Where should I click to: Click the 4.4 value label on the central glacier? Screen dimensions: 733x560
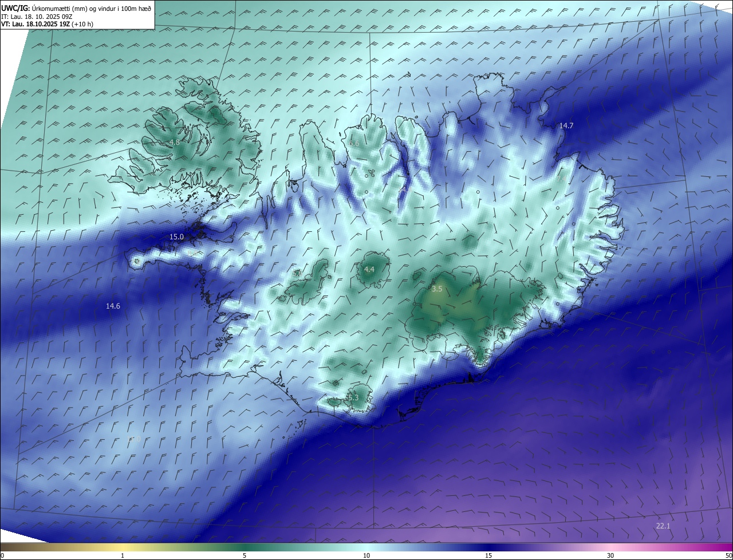[369, 269]
